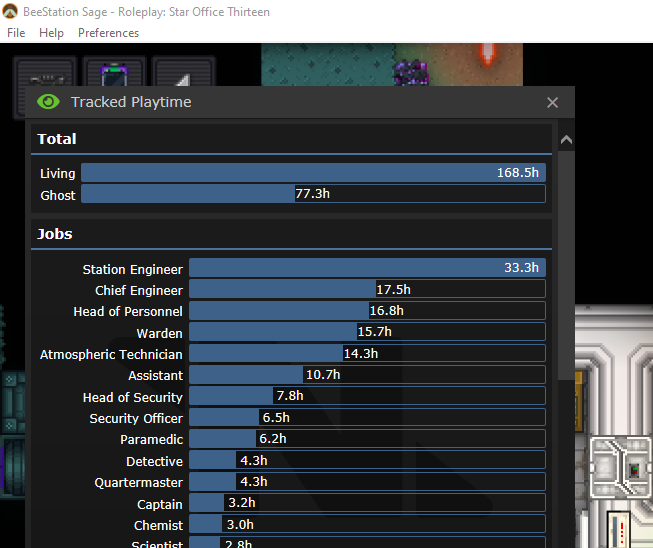Open the File menu

[x=16, y=33]
